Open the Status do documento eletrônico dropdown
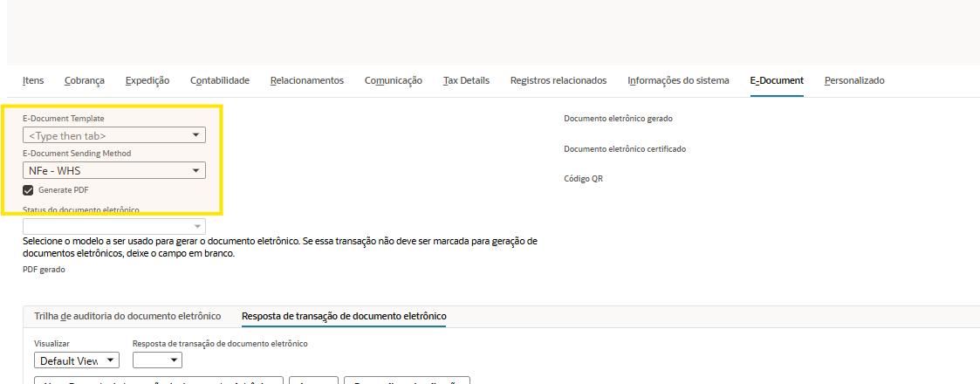This screenshot has width=980, height=384. coord(197,226)
